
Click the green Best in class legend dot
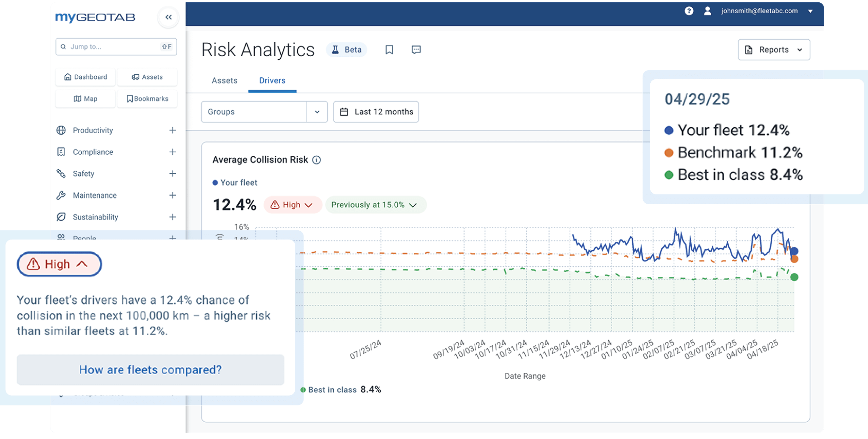click(303, 390)
